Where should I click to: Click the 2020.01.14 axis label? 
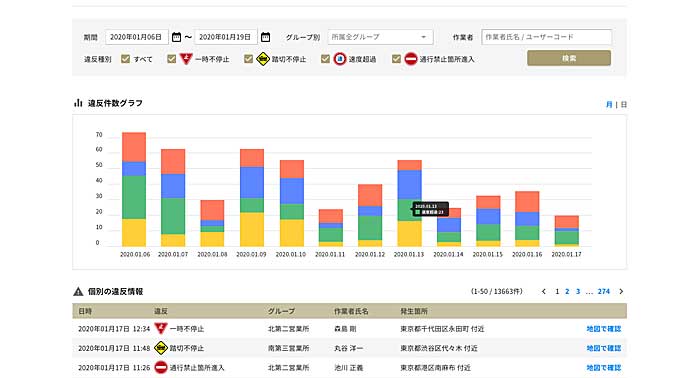tap(448, 254)
